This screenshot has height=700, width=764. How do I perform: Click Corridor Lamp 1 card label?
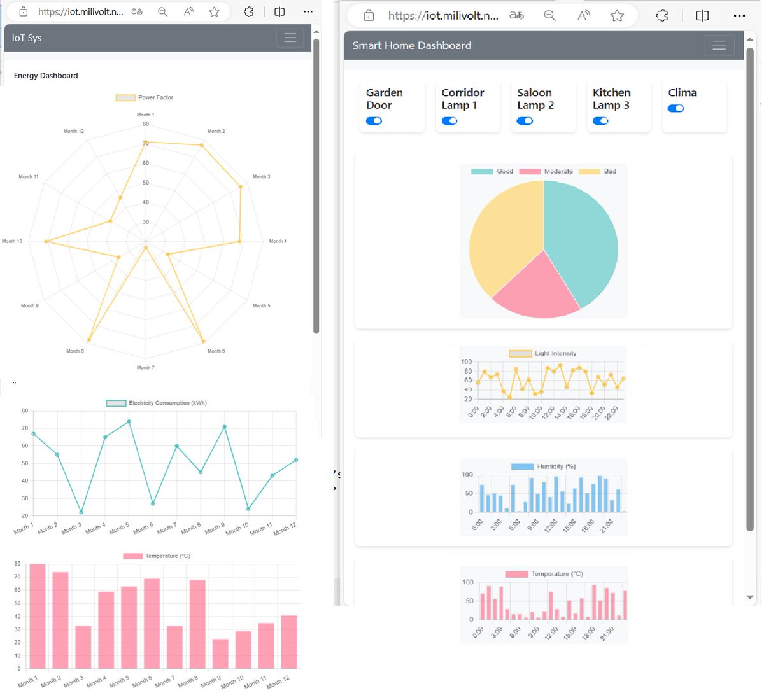pos(463,99)
